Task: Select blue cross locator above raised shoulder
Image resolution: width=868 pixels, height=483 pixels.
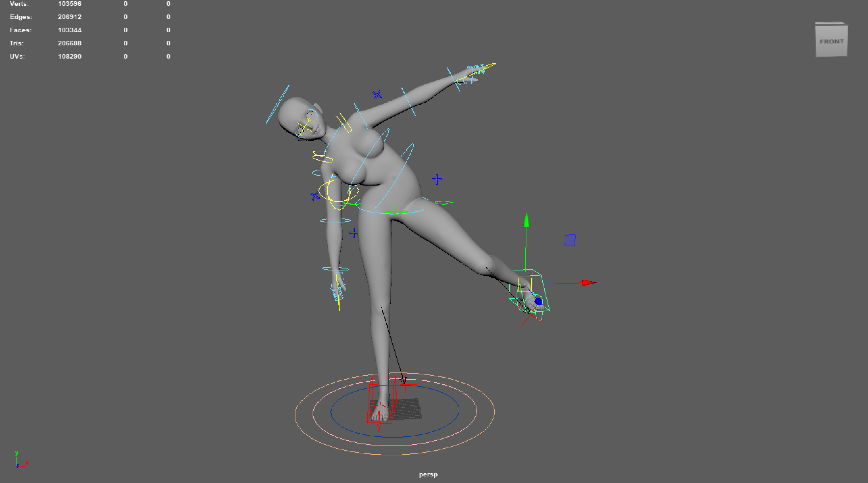Action: click(377, 95)
